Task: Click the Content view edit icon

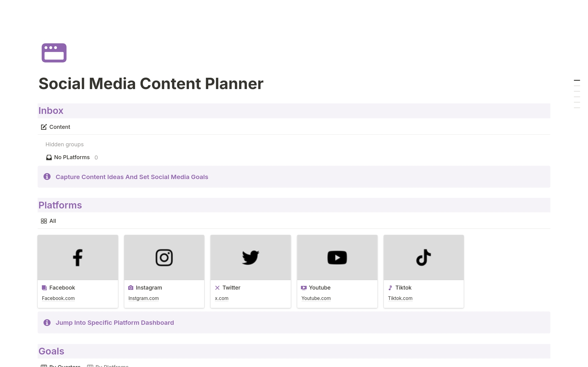Action: point(44,127)
